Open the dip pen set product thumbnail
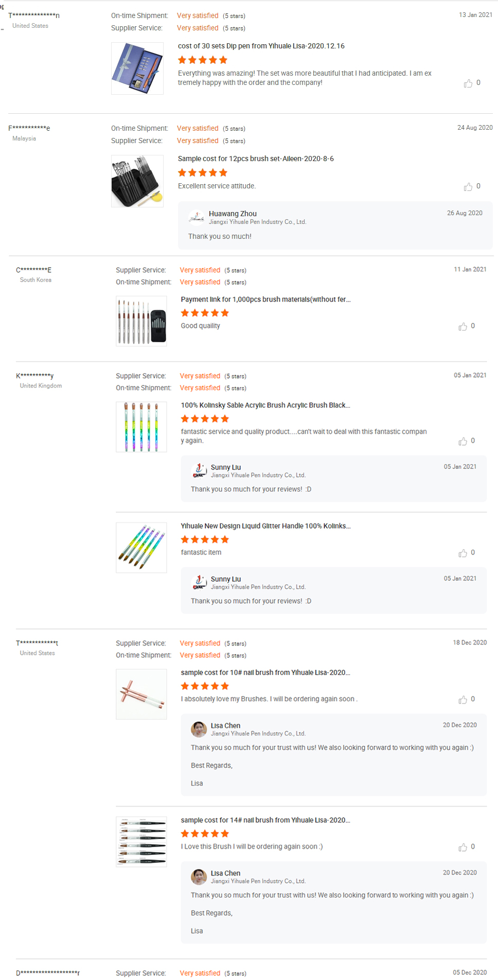Viewport: 498px width, 980px height. [137, 68]
